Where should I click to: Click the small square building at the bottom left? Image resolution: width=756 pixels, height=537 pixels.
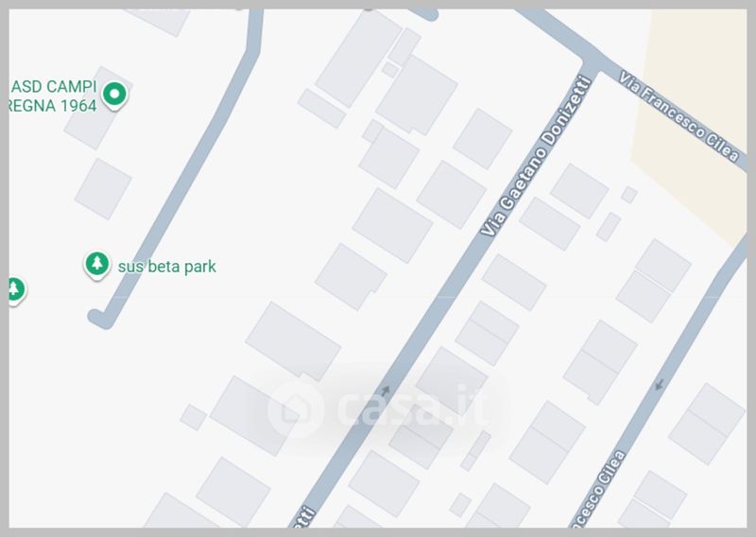point(194,417)
